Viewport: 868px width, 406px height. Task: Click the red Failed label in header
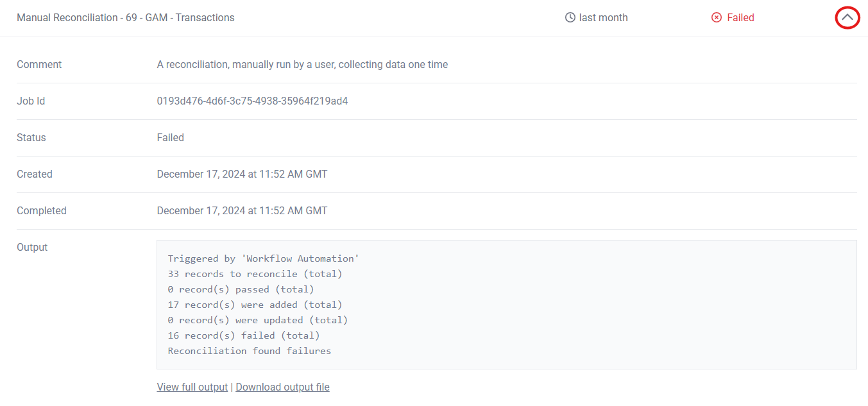(x=740, y=18)
